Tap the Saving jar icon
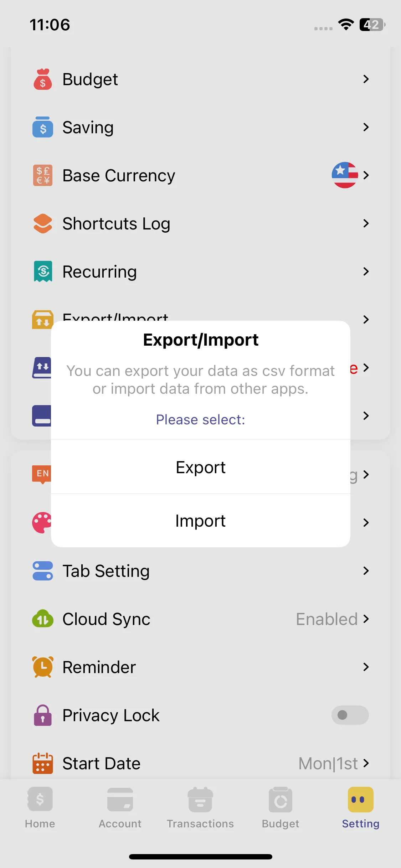The width and height of the screenshot is (401, 868). (x=43, y=127)
